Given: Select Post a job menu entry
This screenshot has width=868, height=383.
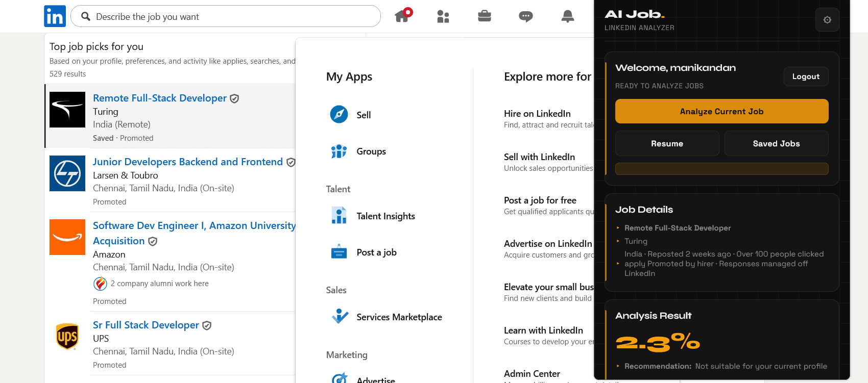Looking at the screenshot, I should coord(376,252).
